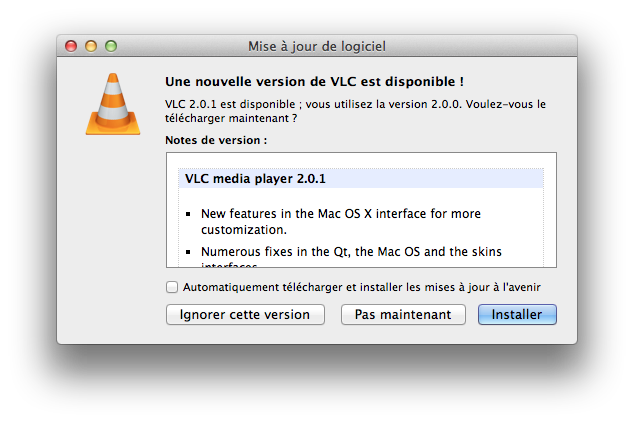Viewport: 634px width, 423px height.
Task: Select Ignorer cette version button
Action: tap(245, 315)
